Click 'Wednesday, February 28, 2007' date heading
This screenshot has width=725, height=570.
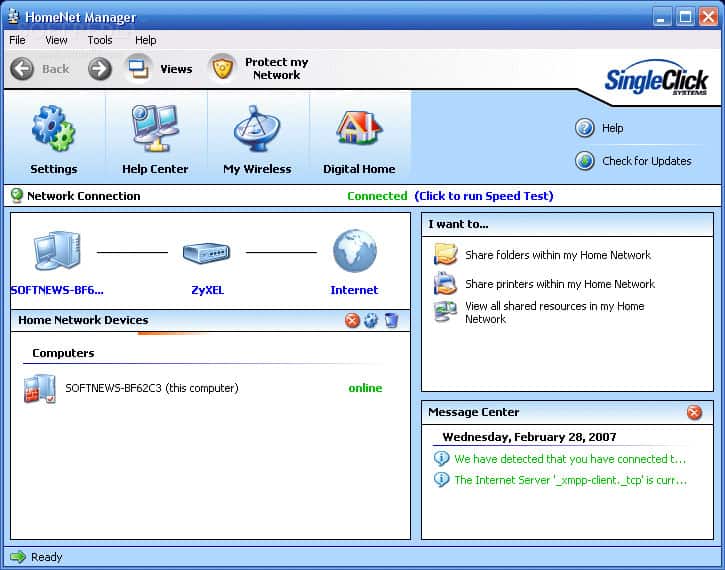tap(529, 437)
